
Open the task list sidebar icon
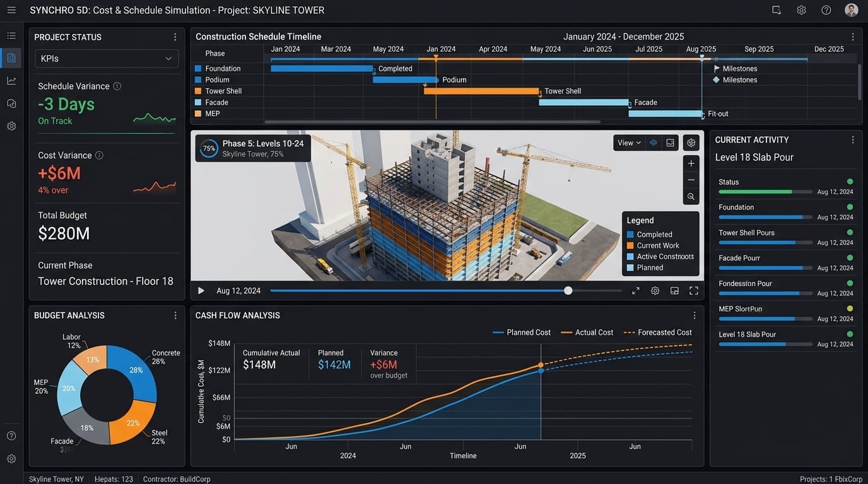(x=11, y=36)
